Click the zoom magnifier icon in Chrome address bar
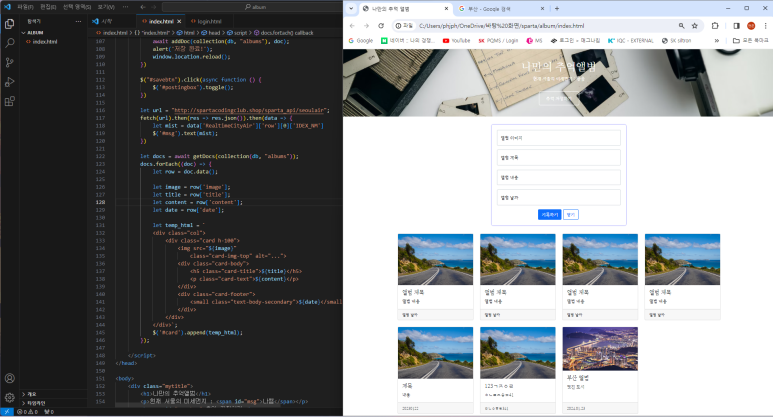 681,26
